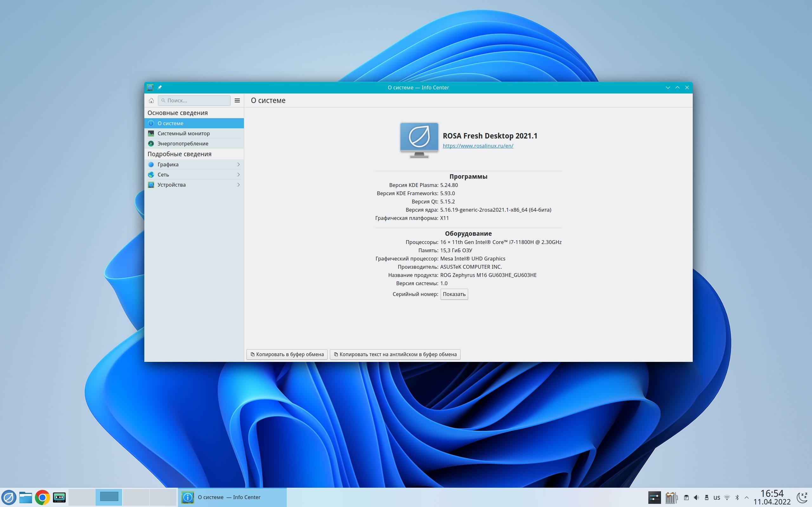
Task: Open the hamburger menu next to search
Action: click(x=237, y=100)
